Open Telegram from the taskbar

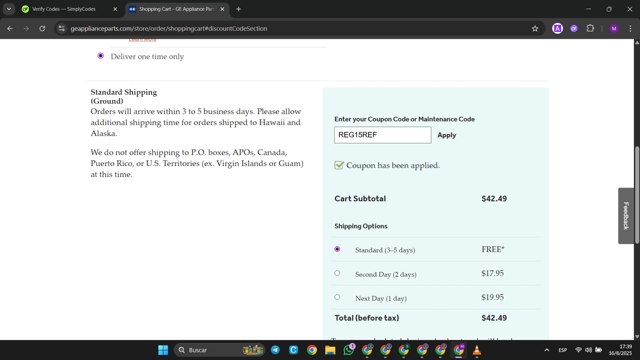click(276, 350)
